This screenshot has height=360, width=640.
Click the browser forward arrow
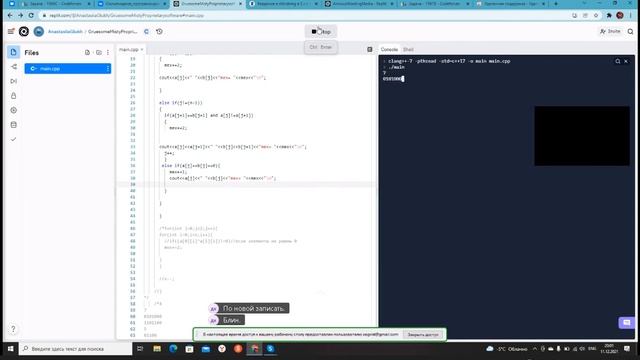point(20,16)
